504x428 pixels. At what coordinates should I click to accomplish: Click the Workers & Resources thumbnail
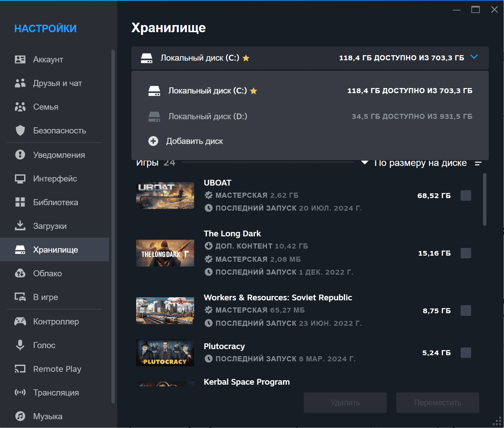165,311
